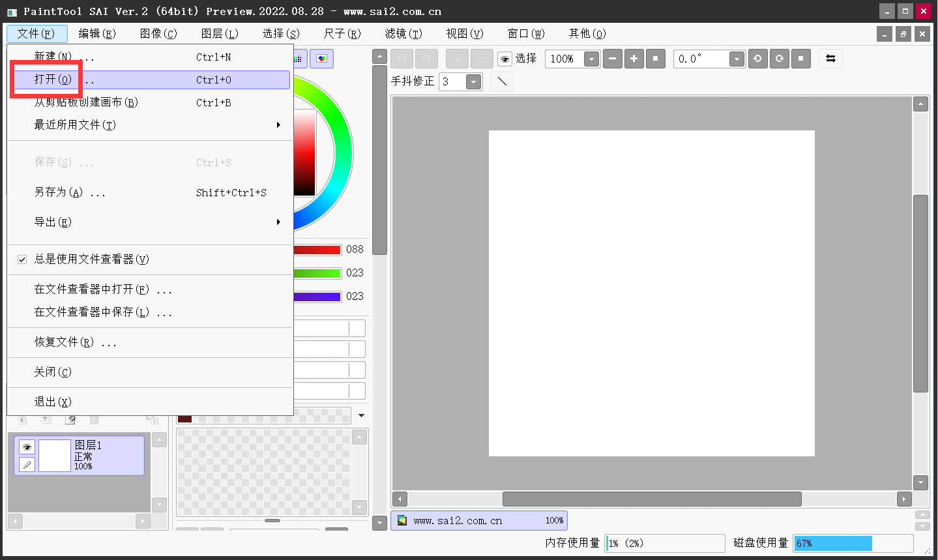Image resolution: width=938 pixels, height=560 pixels.
Task: Click the color swatches panel icon
Action: point(321,59)
